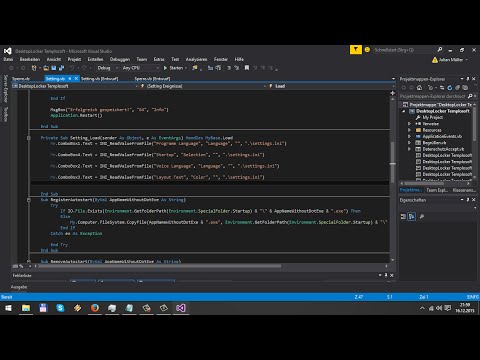Collapse the RegisterAutostart sub outline
This screenshot has width=480, height=360.
[29, 200]
